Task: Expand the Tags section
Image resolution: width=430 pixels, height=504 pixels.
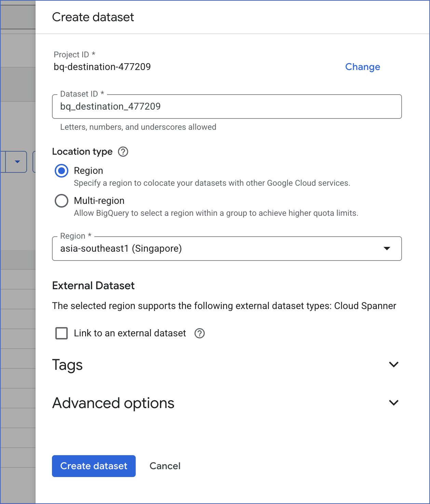Action: pos(67,365)
